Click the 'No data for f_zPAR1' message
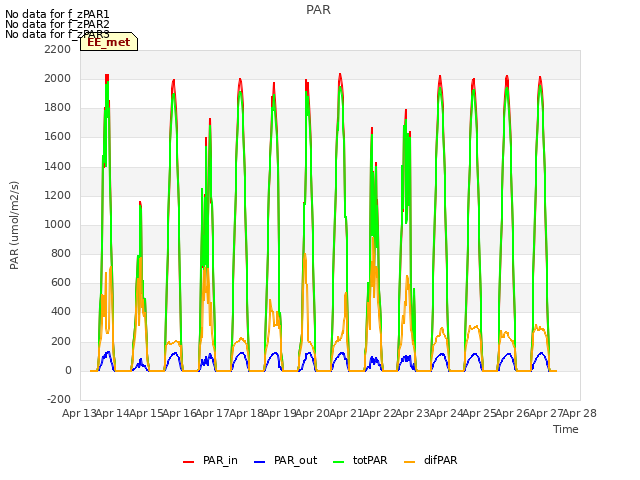This screenshot has height=480, width=640. click(x=57, y=14)
